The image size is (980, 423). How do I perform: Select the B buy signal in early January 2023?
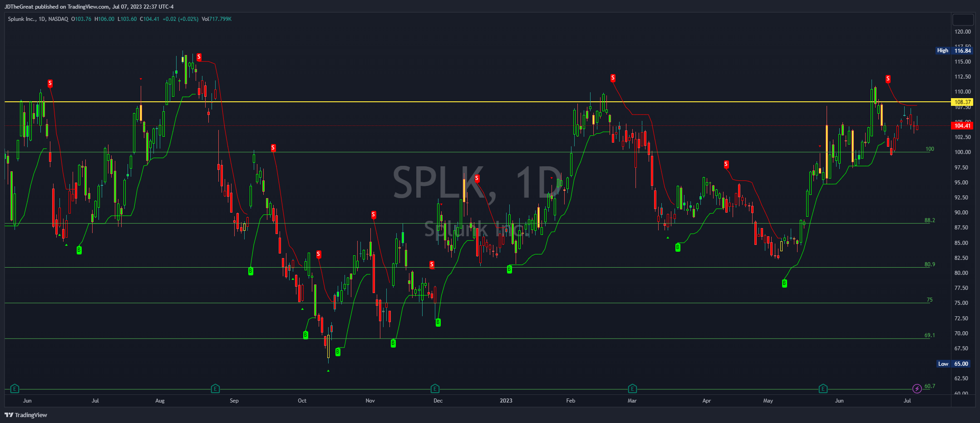(x=509, y=269)
